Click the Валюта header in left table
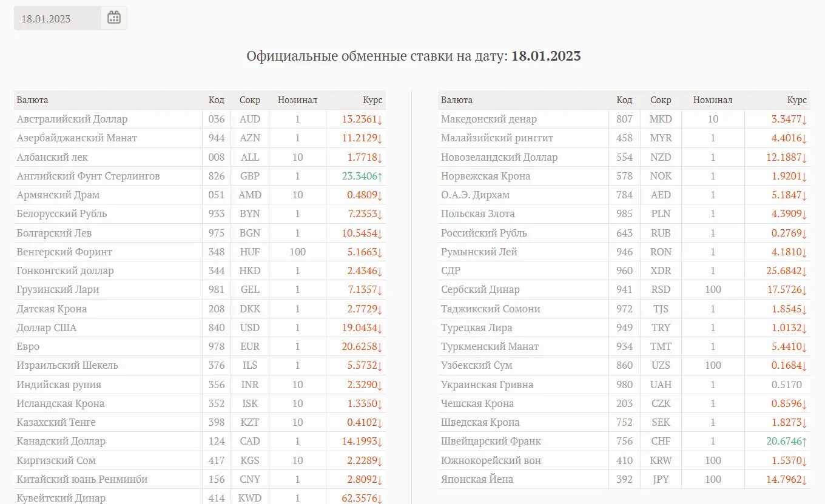 33,100
